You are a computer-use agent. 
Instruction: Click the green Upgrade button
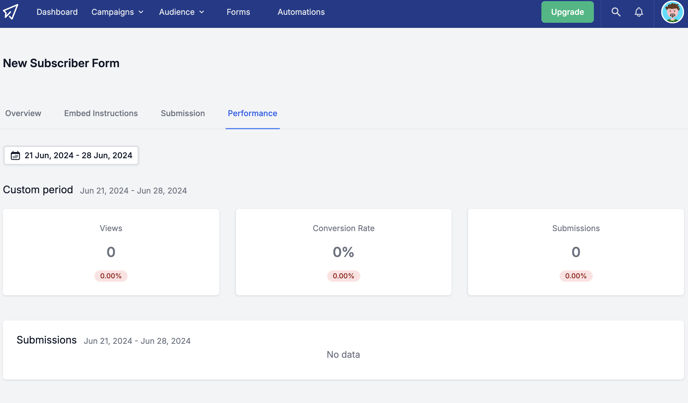click(x=567, y=12)
